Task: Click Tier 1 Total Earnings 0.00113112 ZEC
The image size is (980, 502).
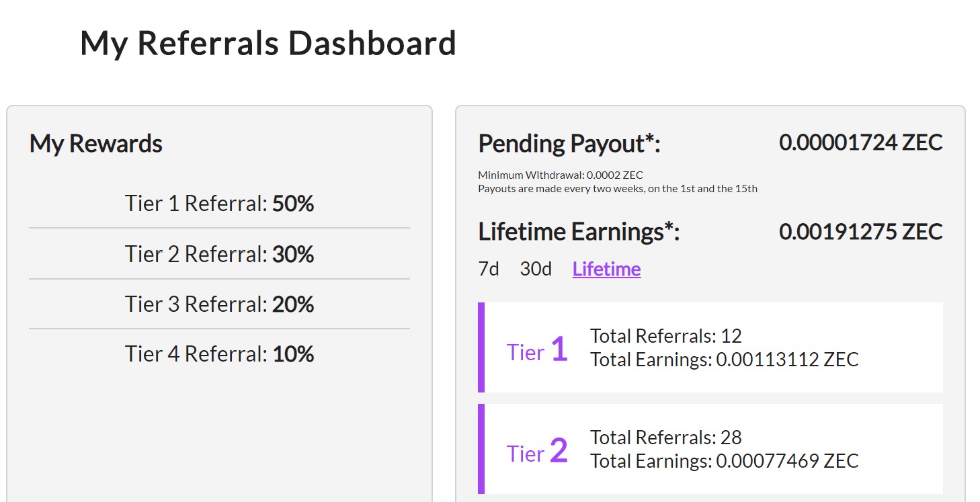Action: click(724, 360)
